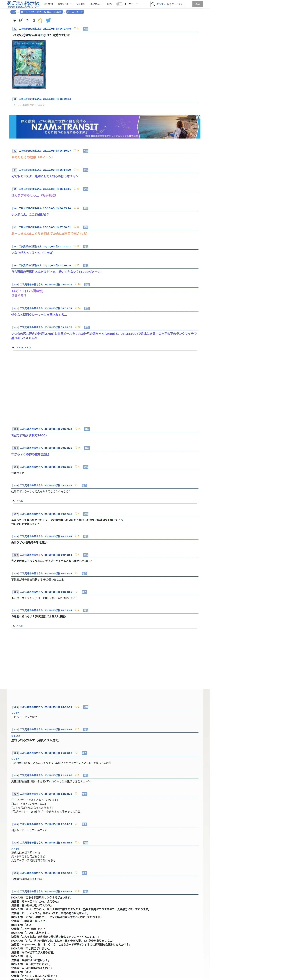296x980 pixels.
Task: Like post 13 with its heart icon
Action: tap(76, 429)
